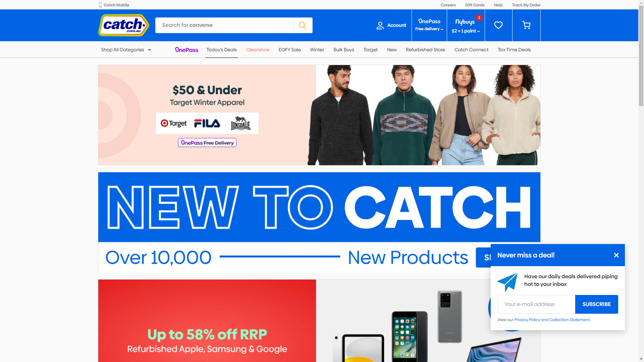Click the paper plane newsletter icon

click(x=508, y=282)
